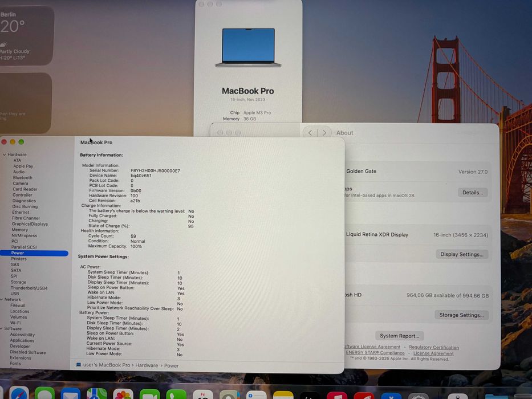Select Graphics/Displays in the sidebar

30,224
